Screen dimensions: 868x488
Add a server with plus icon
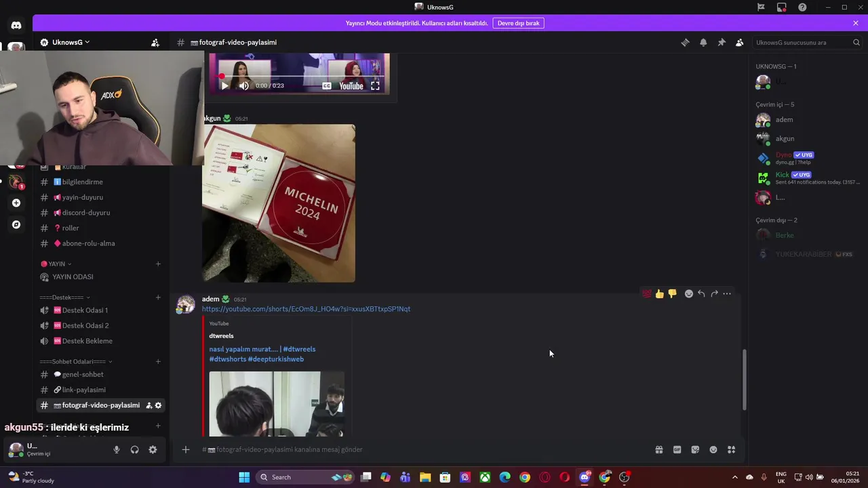click(16, 203)
